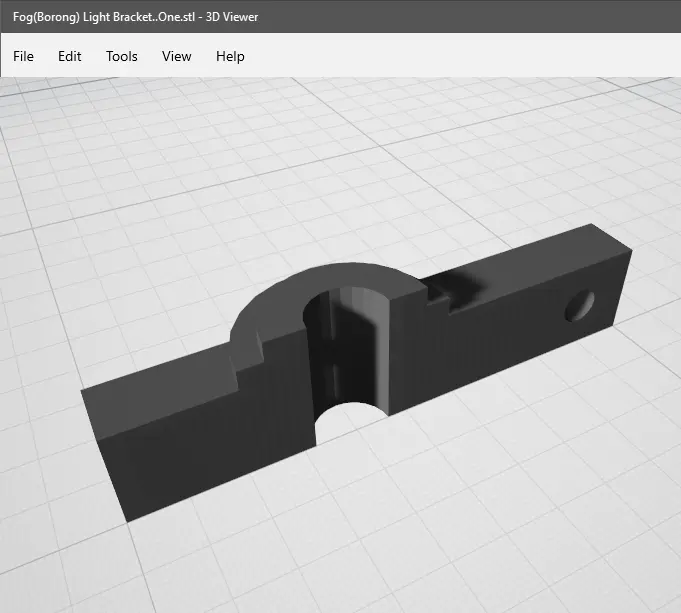This screenshot has width=681, height=613.
Task: Open the View menu
Action: (x=176, y=56)
